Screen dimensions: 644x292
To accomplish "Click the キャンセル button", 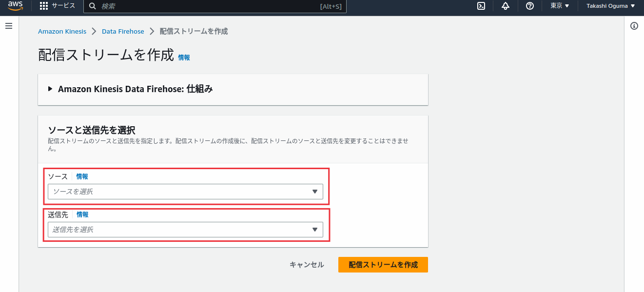I will [x=307, y=265].
